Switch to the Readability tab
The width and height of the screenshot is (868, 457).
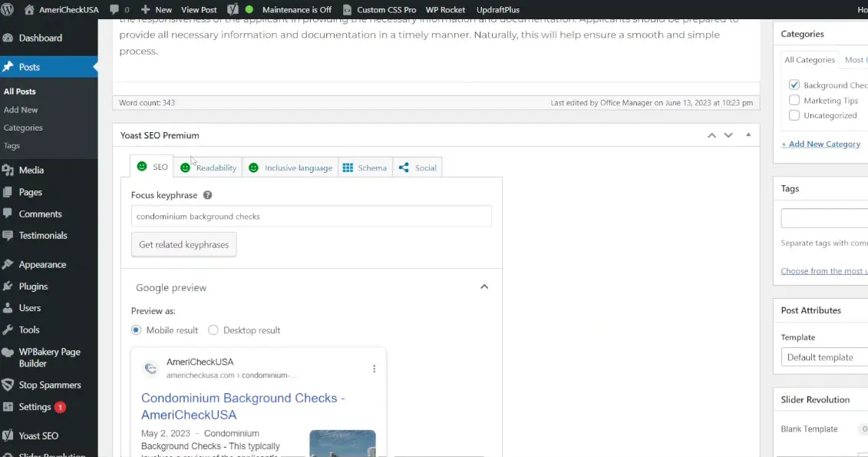[x=209, y=167]
